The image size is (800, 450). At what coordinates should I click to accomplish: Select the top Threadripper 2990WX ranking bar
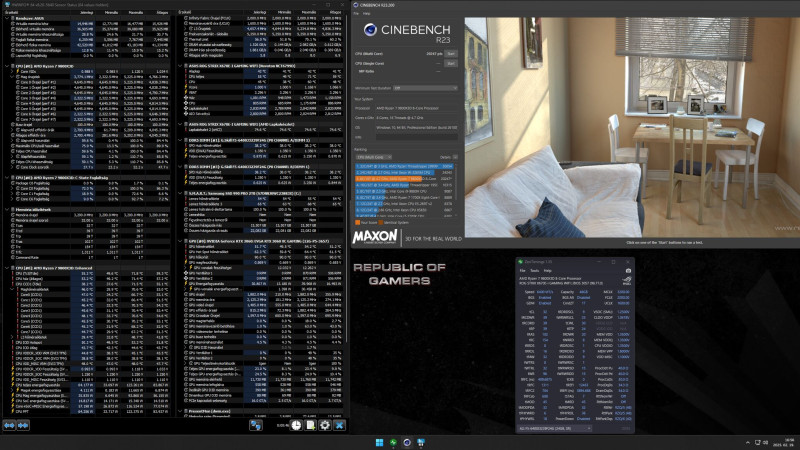[x=404, y=166]
